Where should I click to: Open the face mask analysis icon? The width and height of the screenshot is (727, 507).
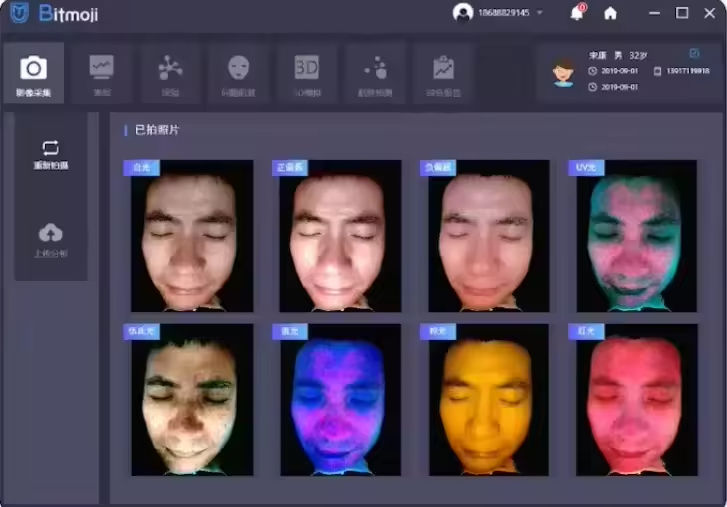(x=238, y=72)
